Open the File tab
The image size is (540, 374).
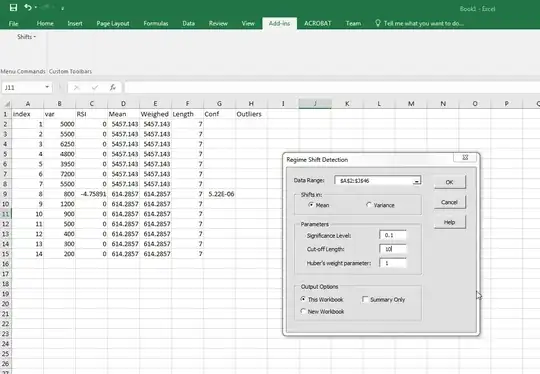click(x=13, y=23)
